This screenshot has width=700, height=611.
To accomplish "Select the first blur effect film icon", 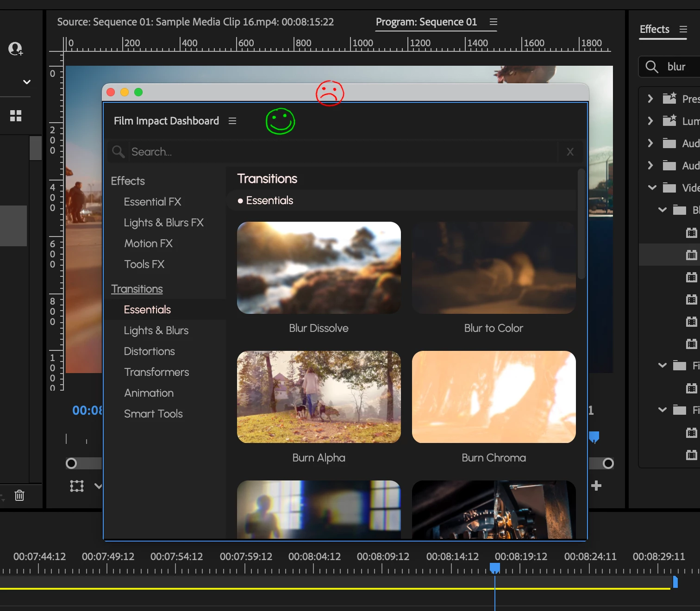I will (691, 232).
